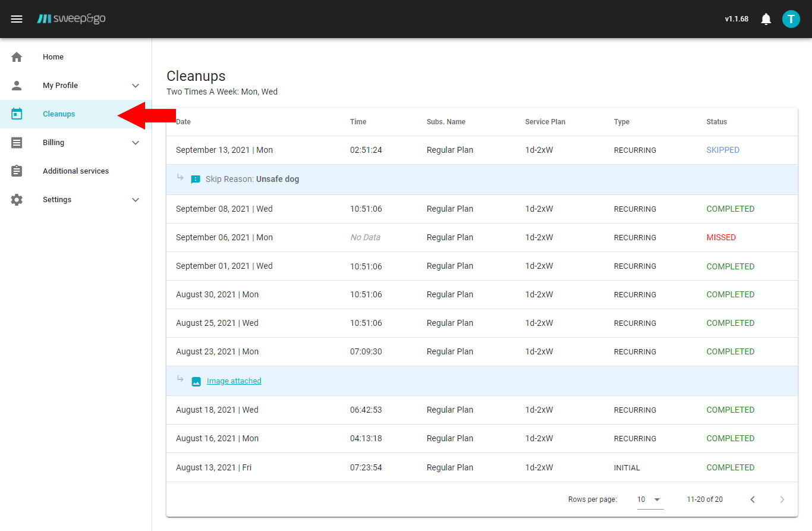Go to the previous page of cleanups
The image size is (812, 531).
[x=753, y=499]
